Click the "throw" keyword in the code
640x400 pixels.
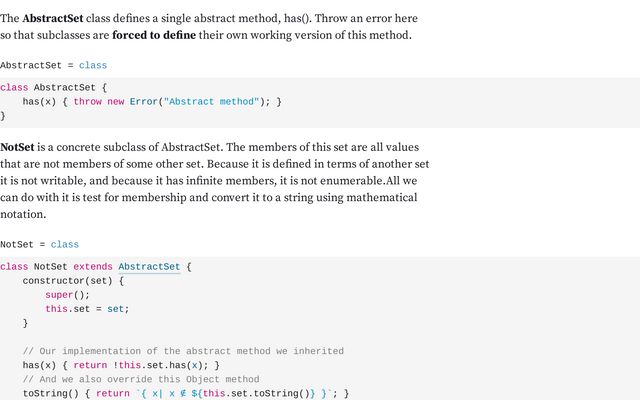[x=87, y=101]
